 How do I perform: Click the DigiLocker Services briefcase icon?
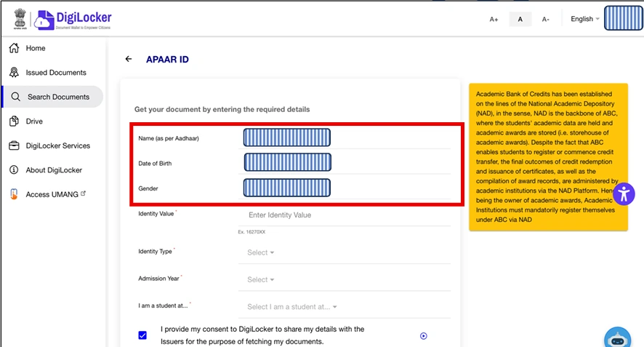pos(13,145)
